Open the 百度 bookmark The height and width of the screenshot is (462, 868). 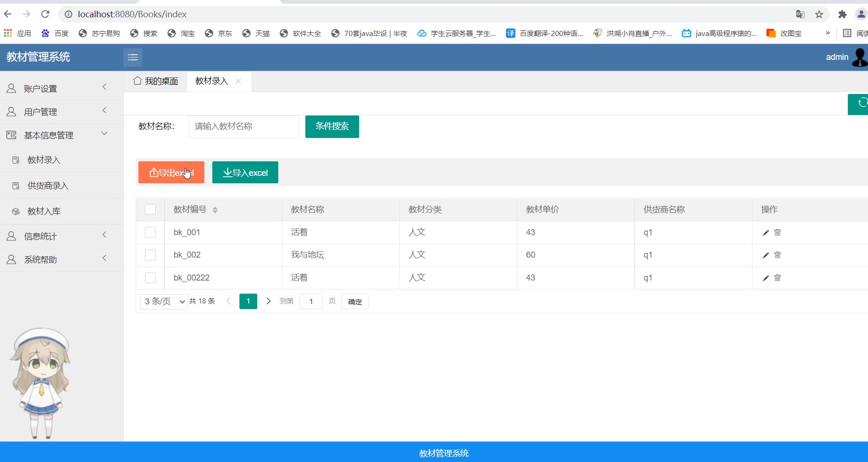pos(55,33)
